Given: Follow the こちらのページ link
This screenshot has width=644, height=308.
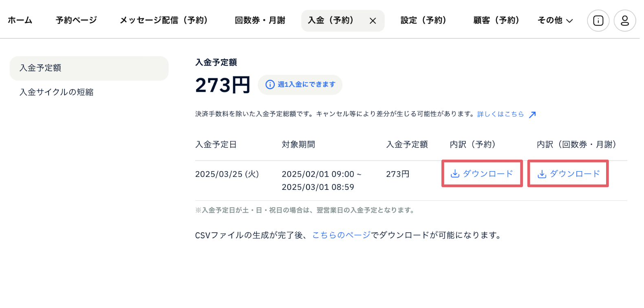Looking at the screenshot, I should click(x=341, y=235).
